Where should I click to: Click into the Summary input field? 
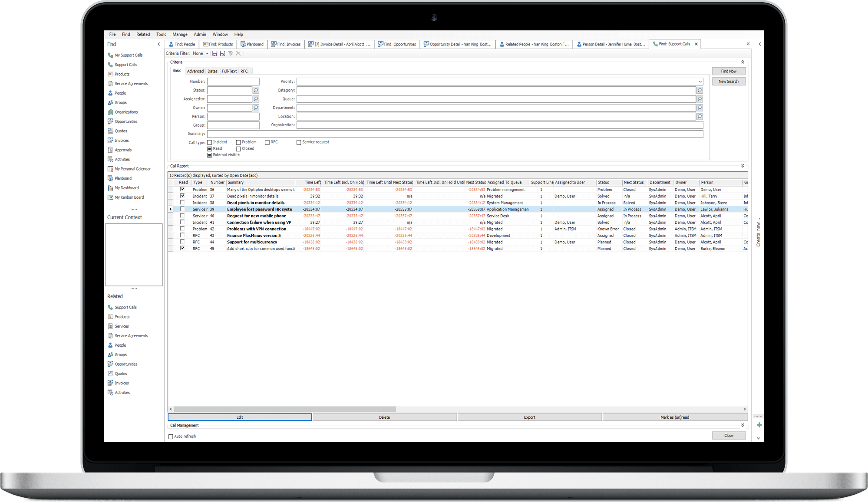coord(455,134)
